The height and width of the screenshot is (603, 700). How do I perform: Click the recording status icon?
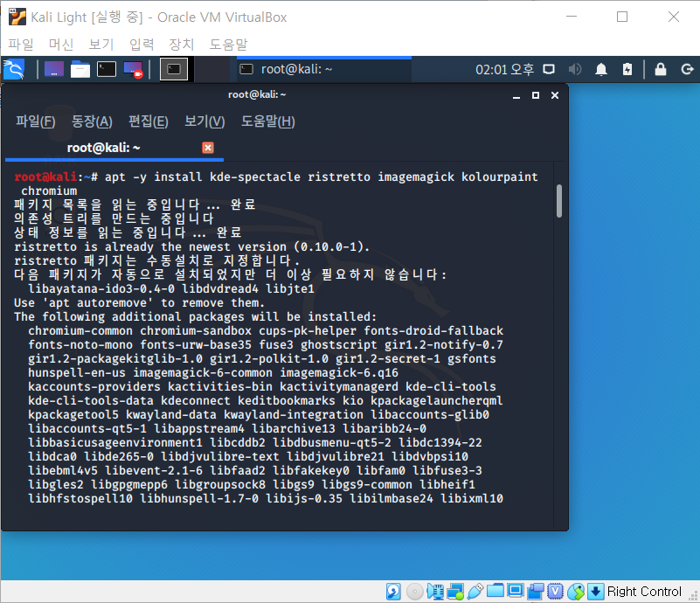tap(535, 592)
